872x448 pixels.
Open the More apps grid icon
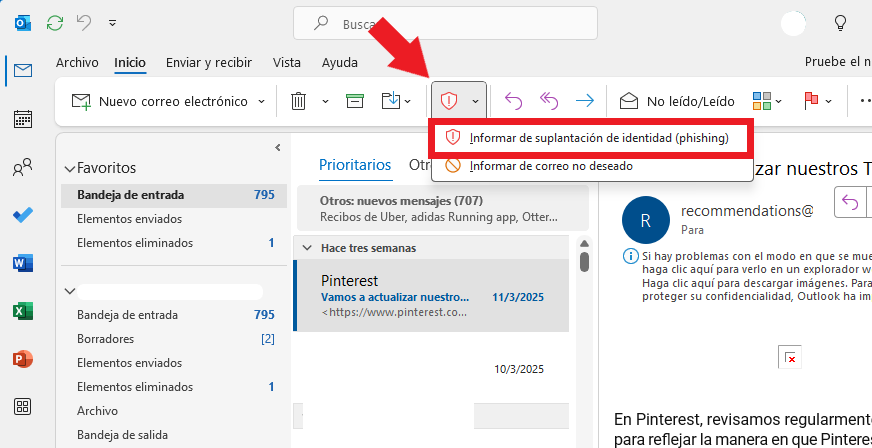pos(23,406)
